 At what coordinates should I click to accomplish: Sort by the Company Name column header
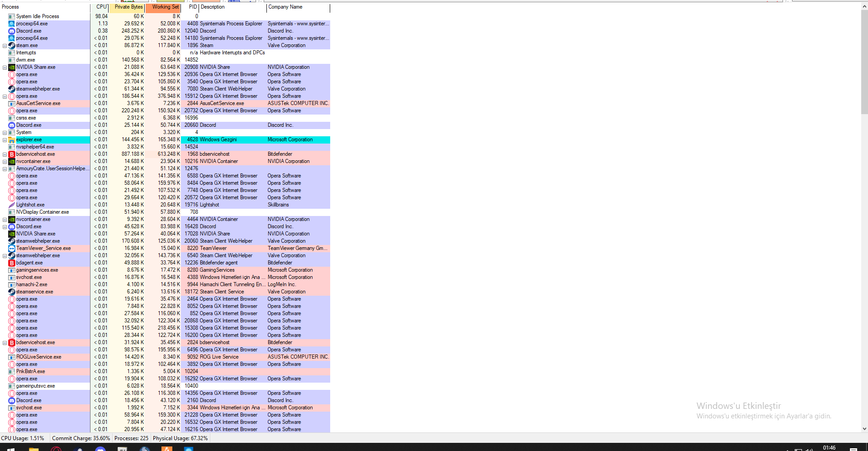click(299, 7)
